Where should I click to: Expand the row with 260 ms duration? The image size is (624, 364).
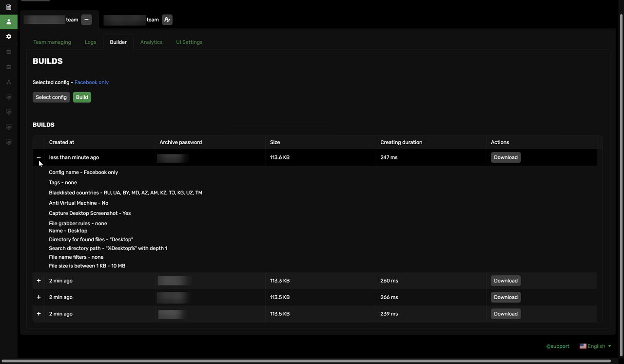pos(39,281)
